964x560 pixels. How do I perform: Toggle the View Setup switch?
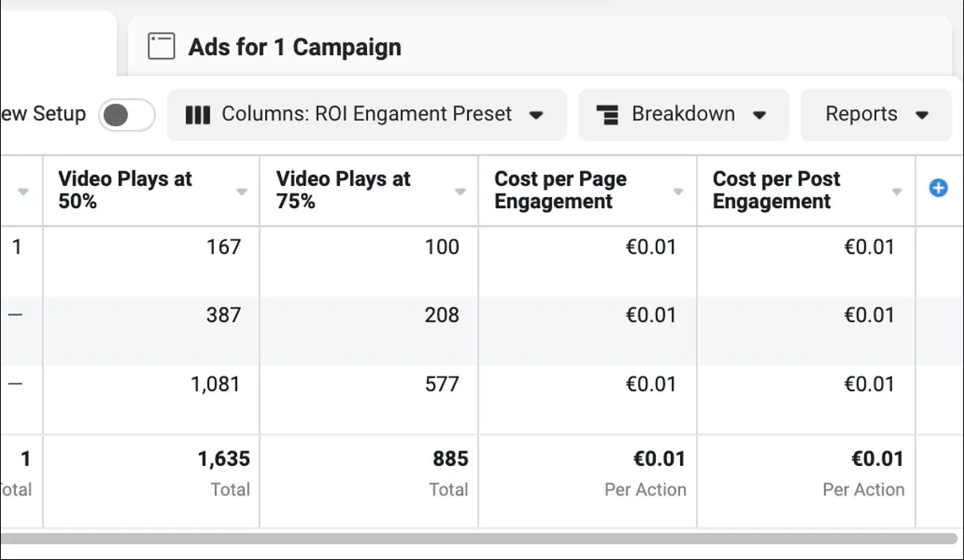(127, 115)
